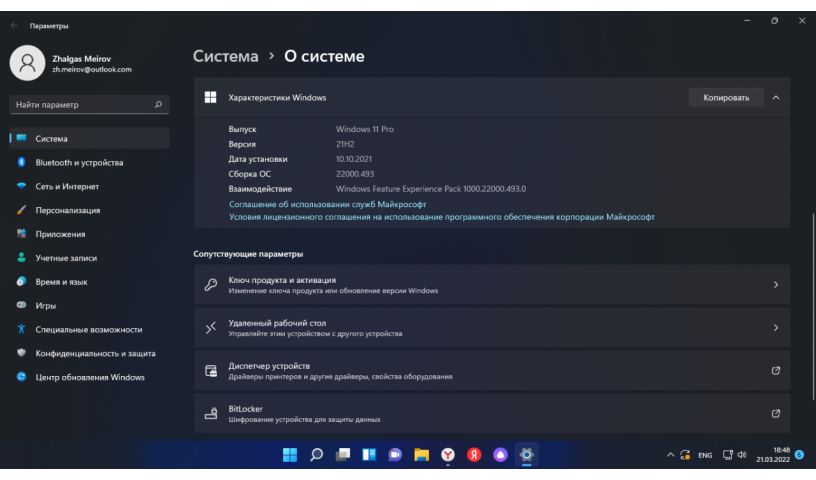Click the search magnifier in Найти параметр

(x=158, y=105)
